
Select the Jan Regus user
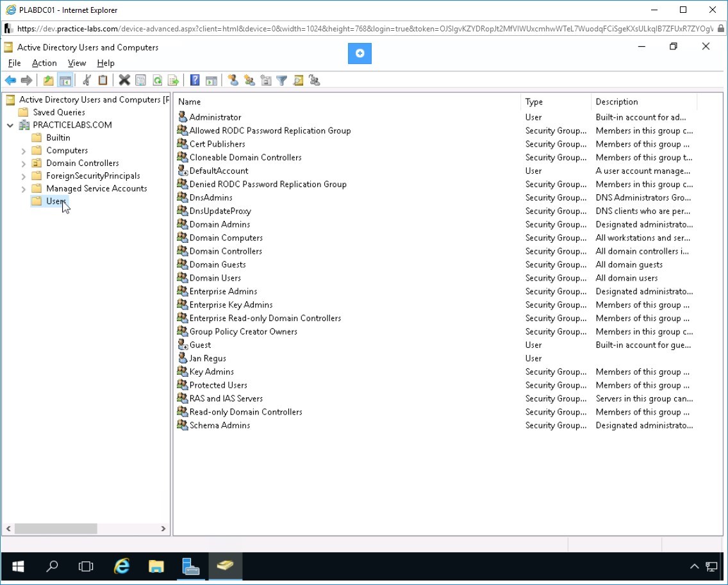pyautogui.click(x=208, y=358)
